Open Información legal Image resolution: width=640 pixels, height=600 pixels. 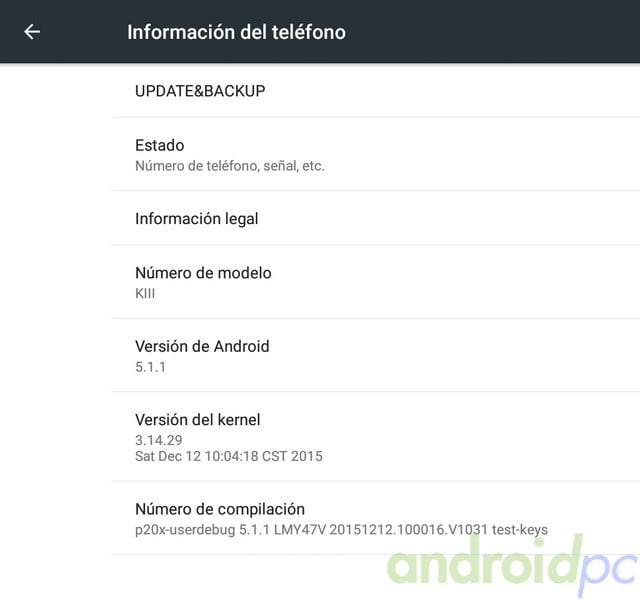point(376,218)
